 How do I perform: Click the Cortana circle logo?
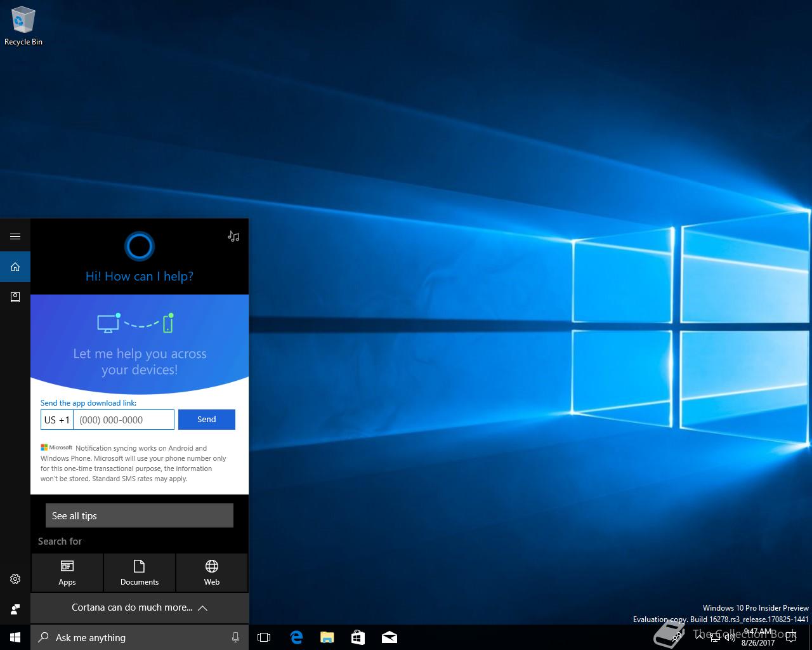click(140, 246)
